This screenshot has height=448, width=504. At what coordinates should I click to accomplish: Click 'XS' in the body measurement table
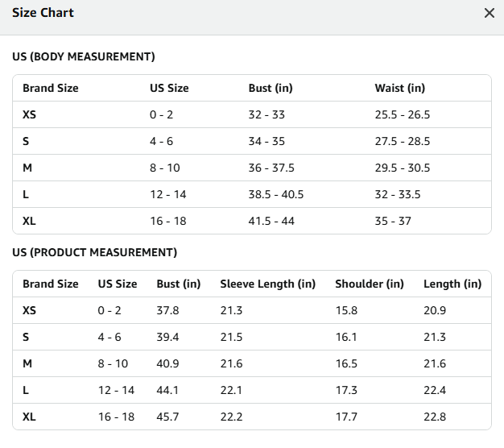coord(29,114)
